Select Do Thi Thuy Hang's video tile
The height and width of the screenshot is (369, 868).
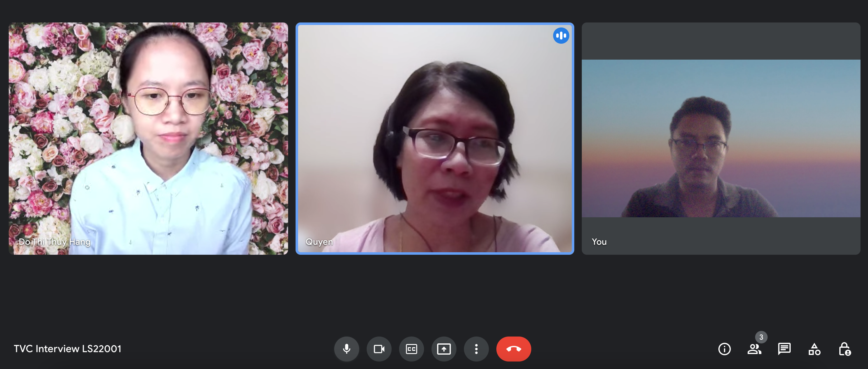coord(148,138)
